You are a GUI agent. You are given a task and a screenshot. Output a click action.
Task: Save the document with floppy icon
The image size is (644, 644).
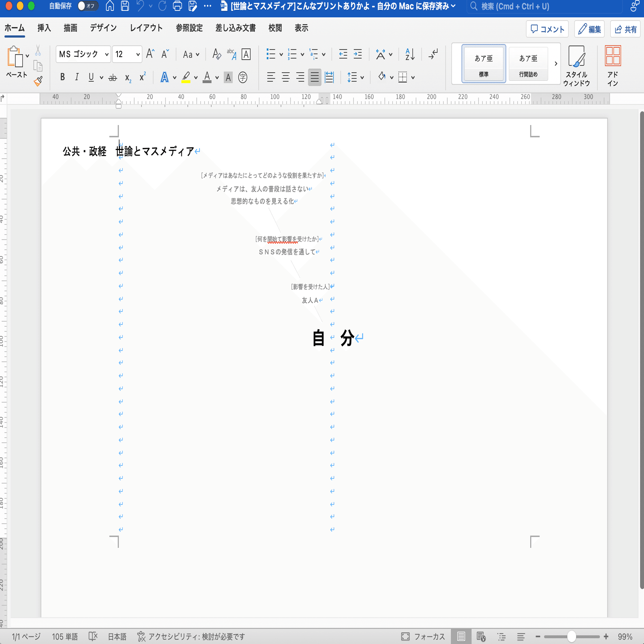coord(125,6)
